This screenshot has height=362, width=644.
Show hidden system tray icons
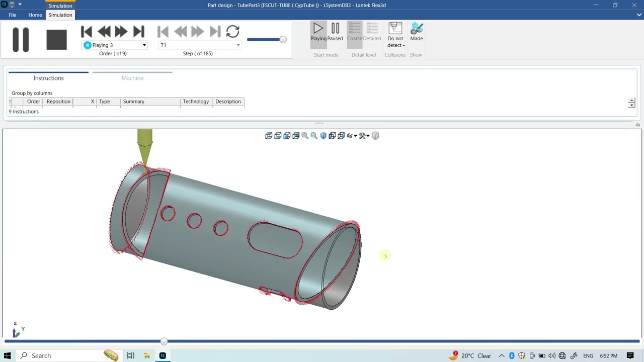(502, 355)
